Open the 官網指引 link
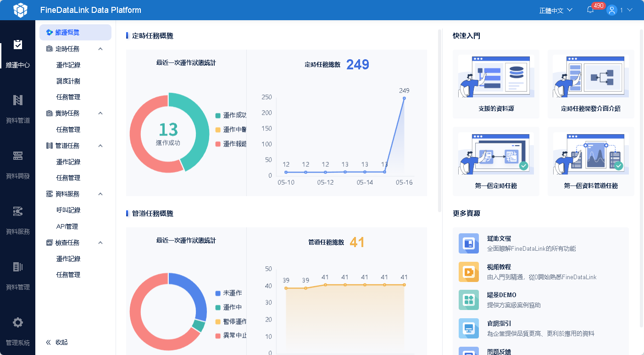 coord(499,323)
